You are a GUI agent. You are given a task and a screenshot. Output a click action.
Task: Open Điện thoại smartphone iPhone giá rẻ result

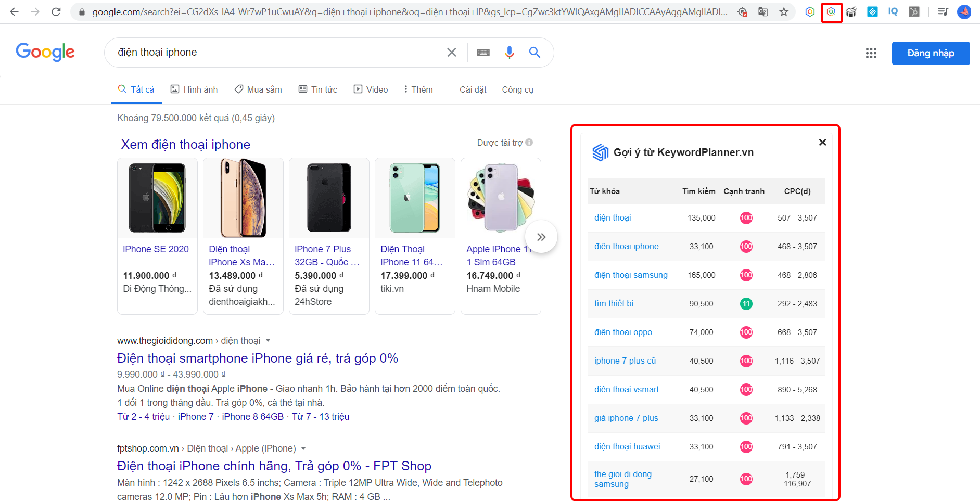tap(258, 358)
